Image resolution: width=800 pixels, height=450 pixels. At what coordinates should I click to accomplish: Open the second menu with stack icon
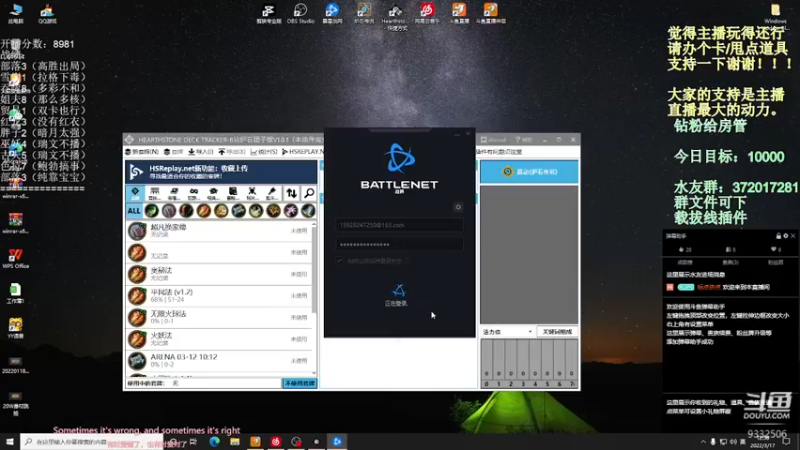(173, 152)
